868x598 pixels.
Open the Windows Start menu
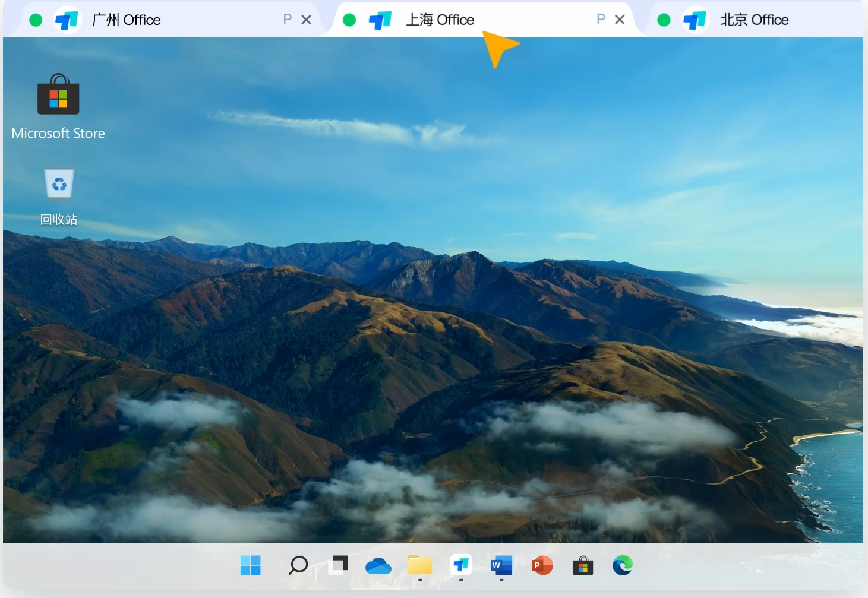click(250, 565)
